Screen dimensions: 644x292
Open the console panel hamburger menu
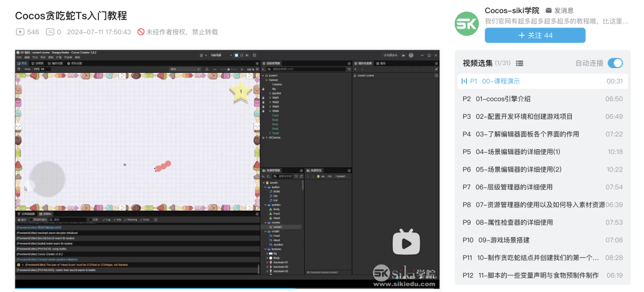point(257,214)
